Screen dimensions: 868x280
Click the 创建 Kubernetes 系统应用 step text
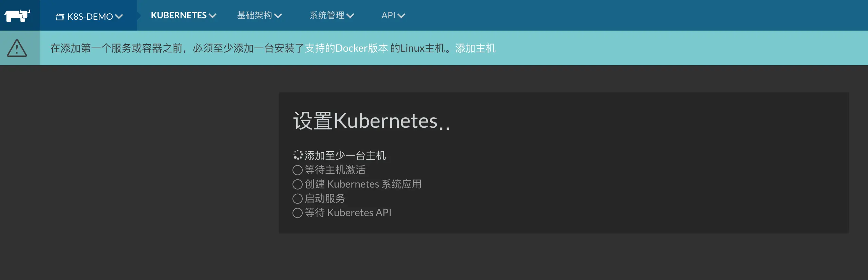363,184
